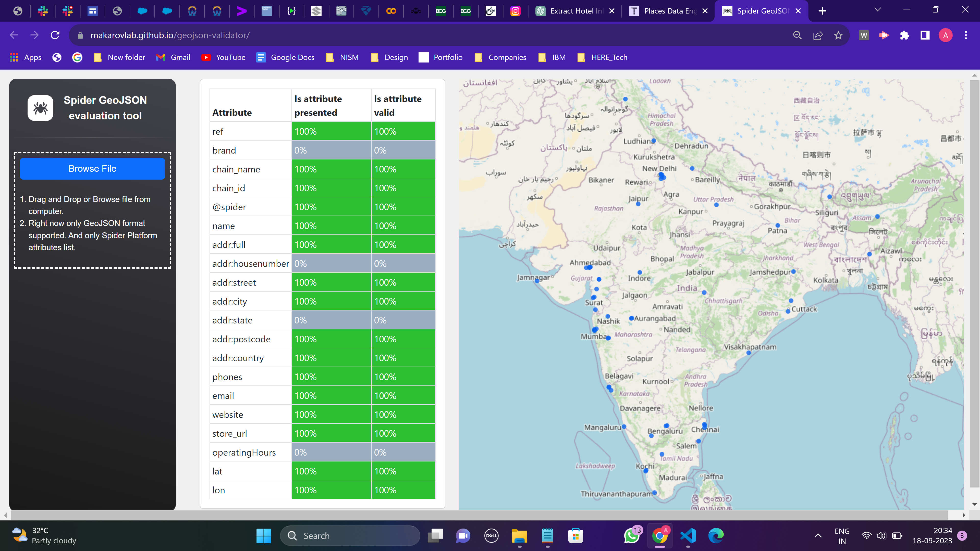Switch to the Instagram tab
The image size is (980, 551).
pos(516,11)
